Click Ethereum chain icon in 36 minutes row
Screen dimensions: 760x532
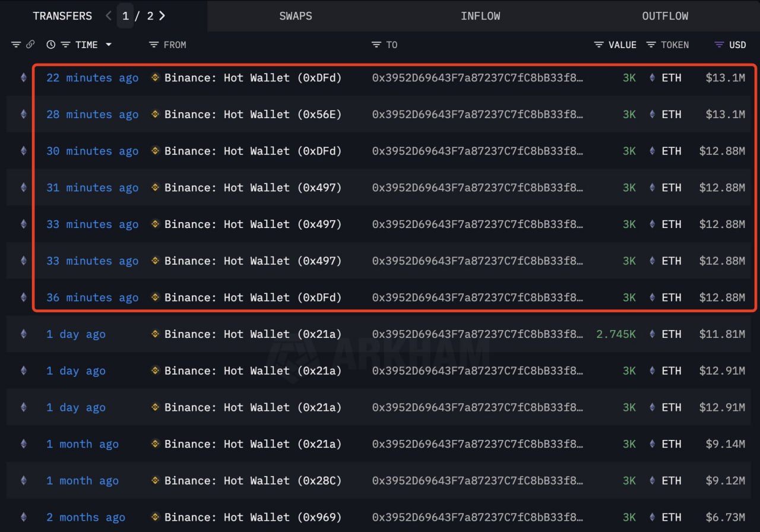tap(24, 297)
